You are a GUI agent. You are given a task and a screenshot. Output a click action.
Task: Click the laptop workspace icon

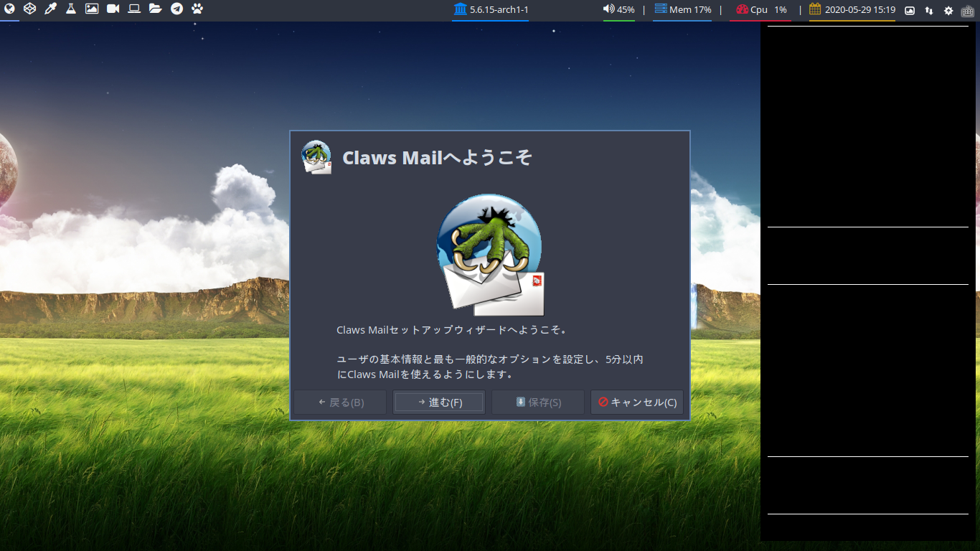click(134, 9)
